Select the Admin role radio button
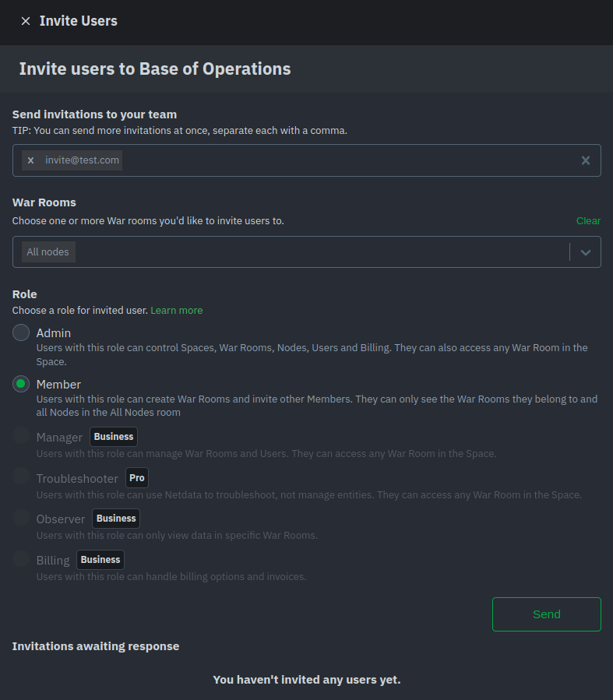The image size is (613, 700). 21,332
